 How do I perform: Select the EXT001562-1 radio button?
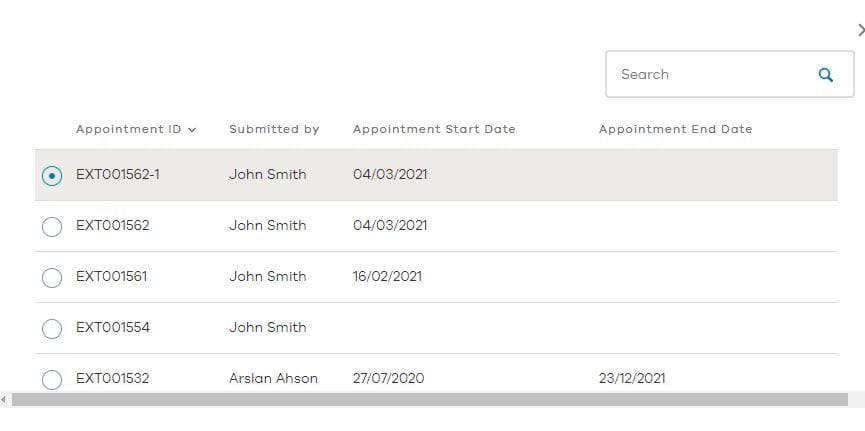click(x=52, y=176)
